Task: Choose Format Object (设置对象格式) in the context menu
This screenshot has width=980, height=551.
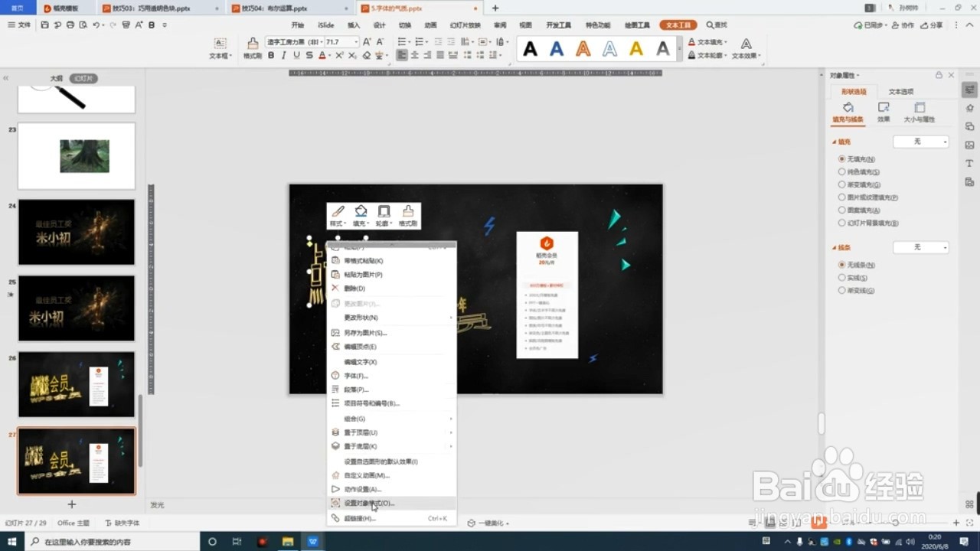Action: (392, 503)
